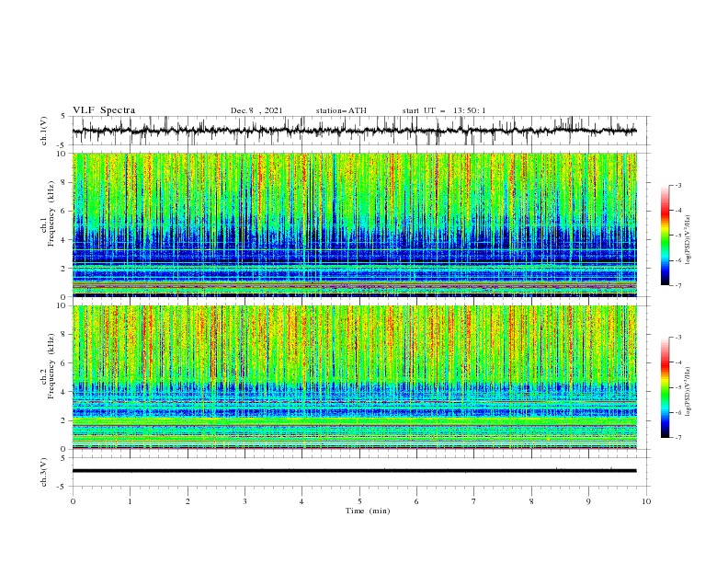This screenshot has width=728, height=563.
Task: Click the "ch.3(V)" waveform axis label
Action: coord(44,472)
